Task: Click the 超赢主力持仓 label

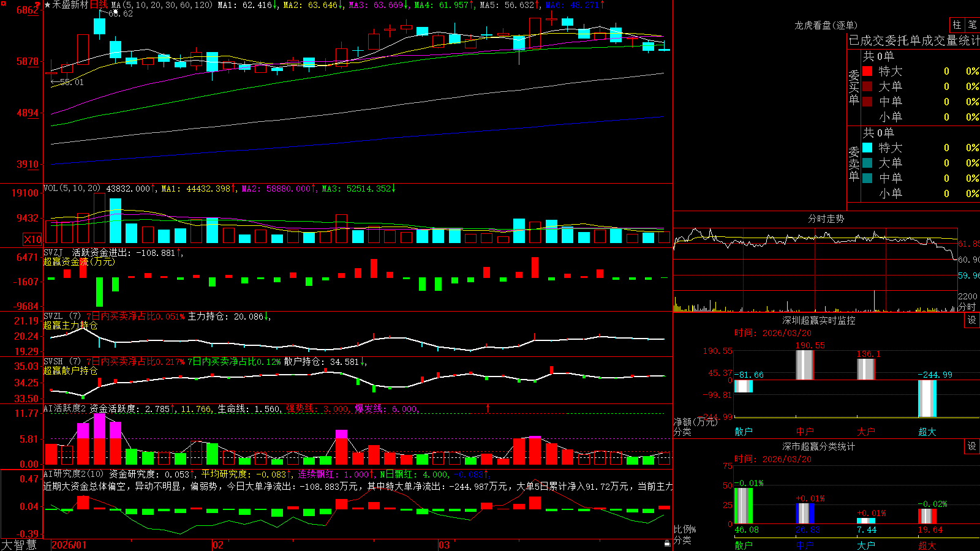Action: pyautogui.click(x=70, y=325)
